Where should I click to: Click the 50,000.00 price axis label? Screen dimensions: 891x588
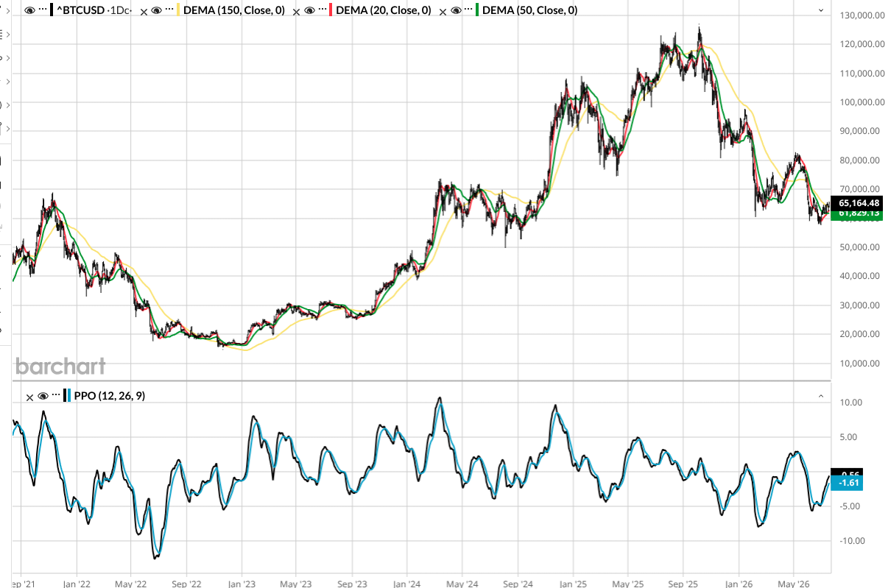click(860, 247)
